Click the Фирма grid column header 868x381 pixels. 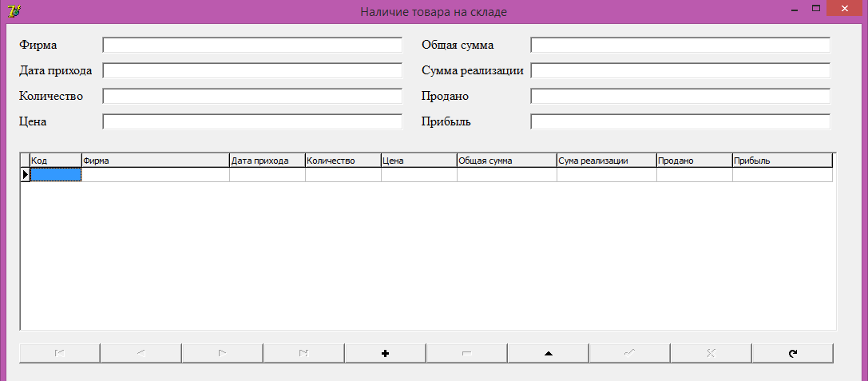[x=156, y=161]
